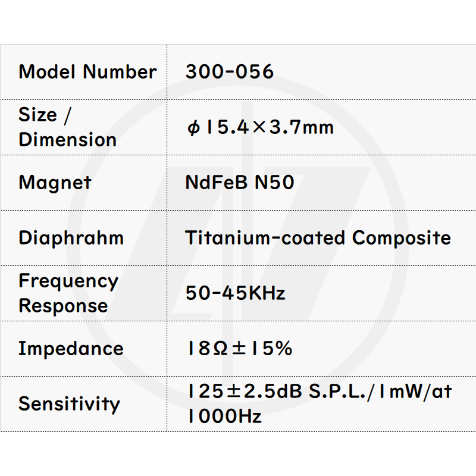Select the 300-056 model number value

229,72
